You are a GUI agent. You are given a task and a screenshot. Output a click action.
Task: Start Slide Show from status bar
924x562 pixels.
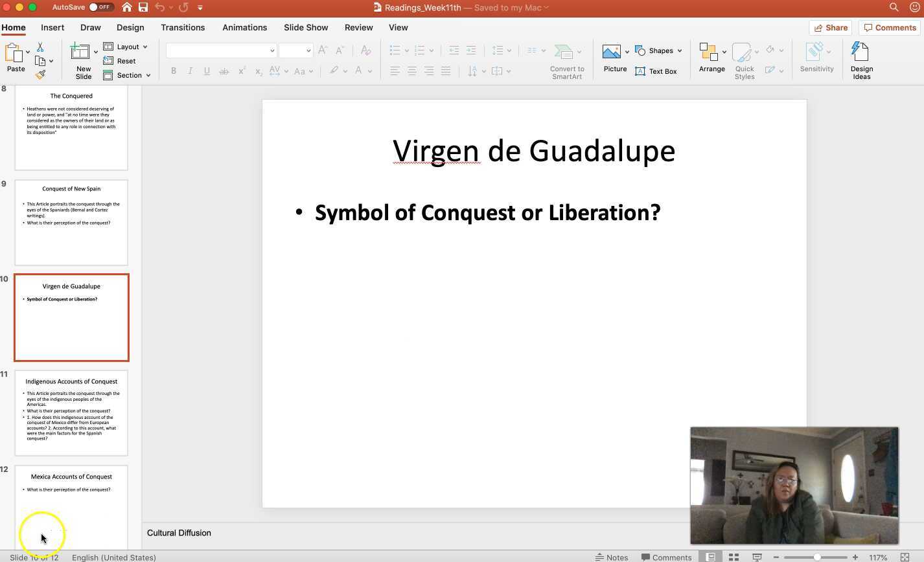coord(757,557)
